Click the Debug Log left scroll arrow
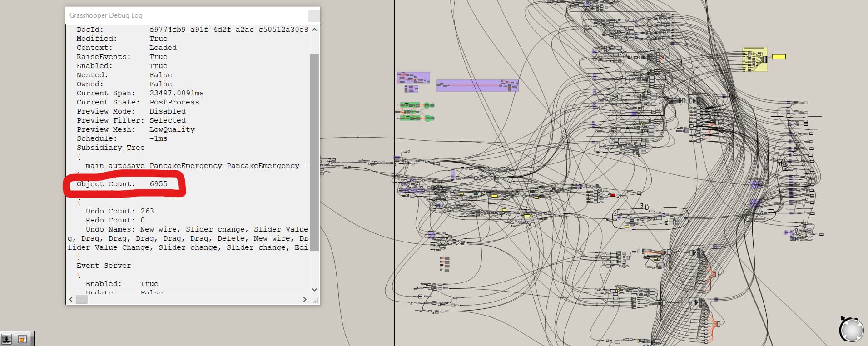The height and width of the screenshot is (346, 868). tap(70, 300)
